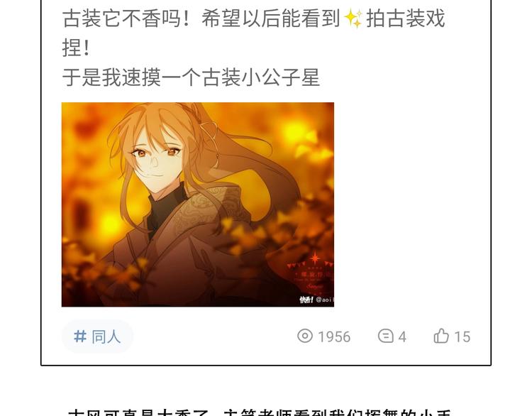The width and height of the screenshot is (532, 416).
Task: Tap the 1956 view count
Action: coord(334,337)
